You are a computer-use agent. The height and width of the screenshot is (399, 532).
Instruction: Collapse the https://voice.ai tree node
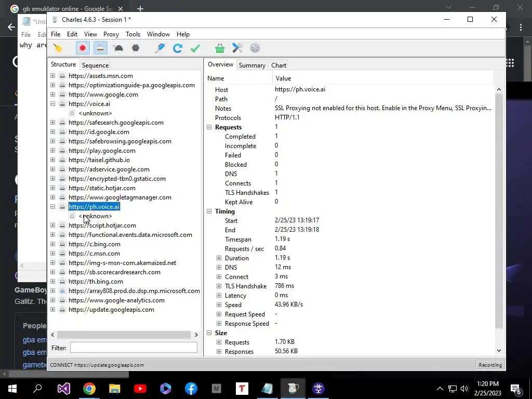click(52, 104)
